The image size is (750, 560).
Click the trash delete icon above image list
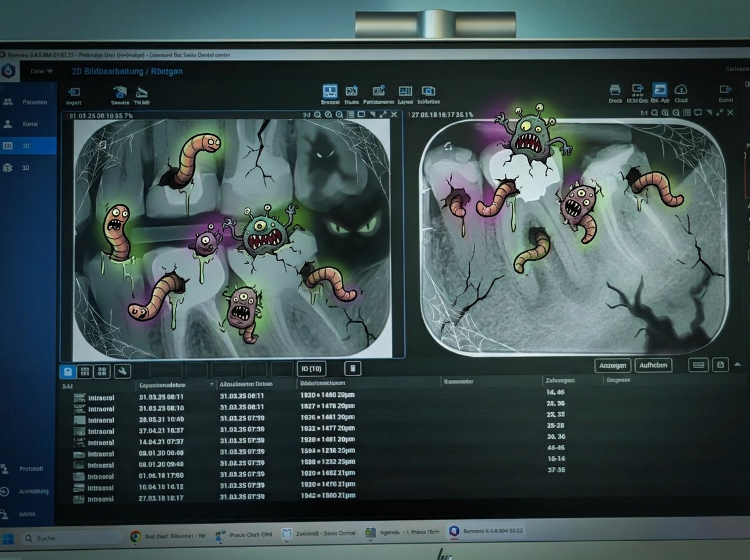[x=353, y=369]
